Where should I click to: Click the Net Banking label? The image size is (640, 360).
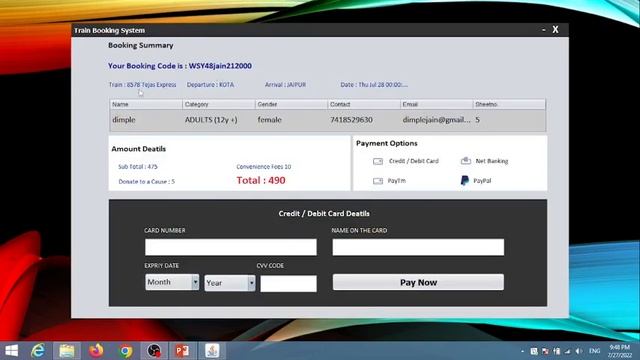492,161
